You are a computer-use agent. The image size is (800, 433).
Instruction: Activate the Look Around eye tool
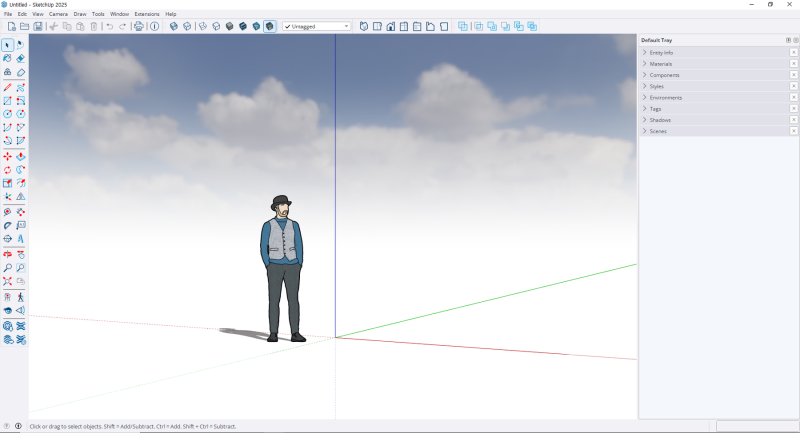pos(7,310)
